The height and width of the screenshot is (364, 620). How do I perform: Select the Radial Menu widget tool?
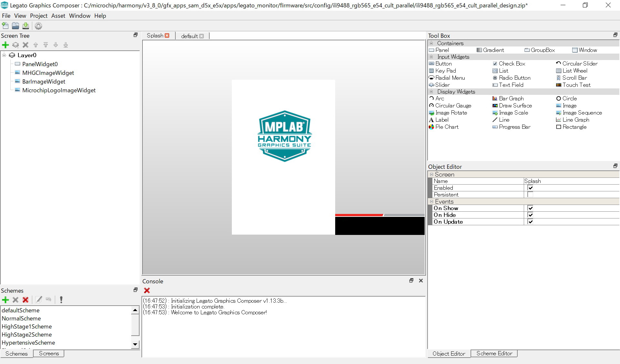pyautogui.click(x=447, y=78)
